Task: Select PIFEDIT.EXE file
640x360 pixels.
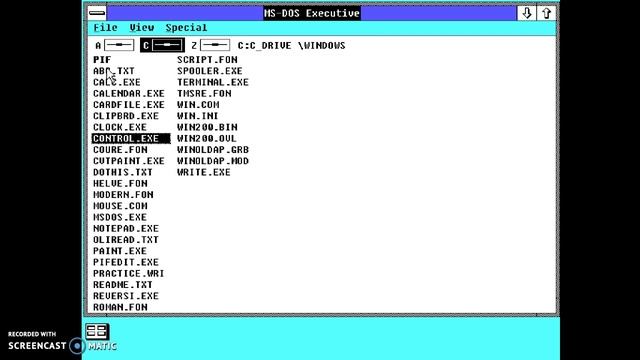Action: point(126,262)
